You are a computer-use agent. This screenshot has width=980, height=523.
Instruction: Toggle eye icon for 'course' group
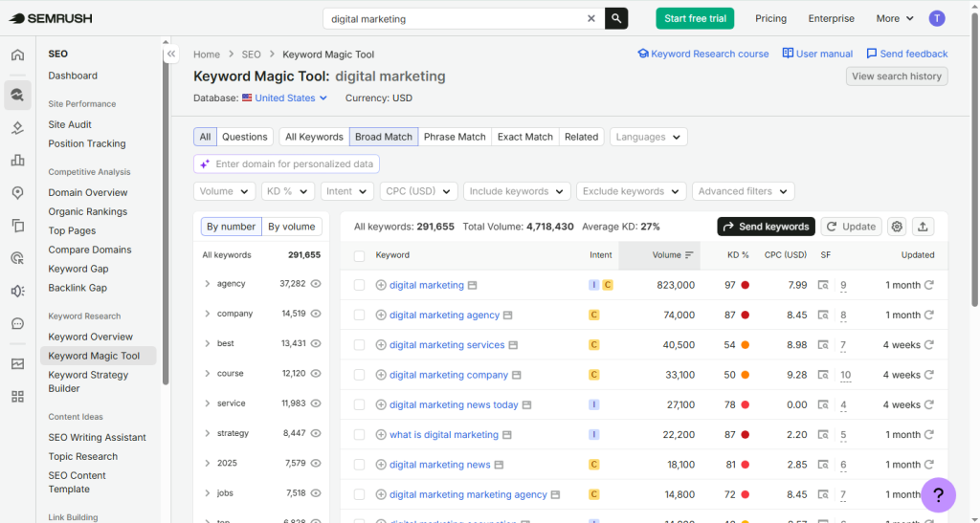pos(316,373)
